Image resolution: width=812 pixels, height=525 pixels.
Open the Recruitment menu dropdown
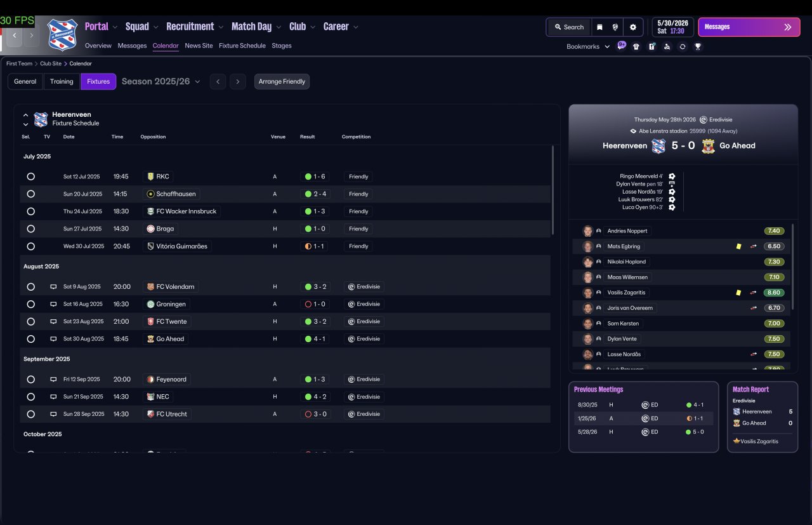coord(221,27)
